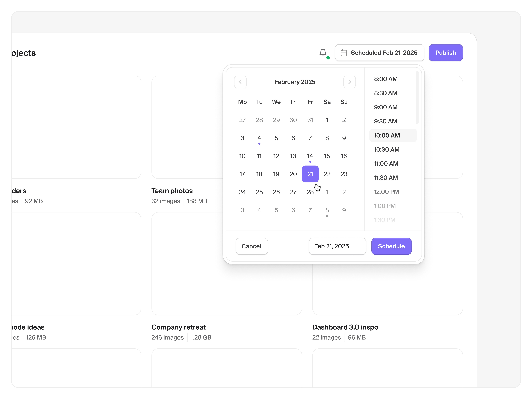
Task: Open the Feb 21, 2025 date field
Action: tap(337, 246)
